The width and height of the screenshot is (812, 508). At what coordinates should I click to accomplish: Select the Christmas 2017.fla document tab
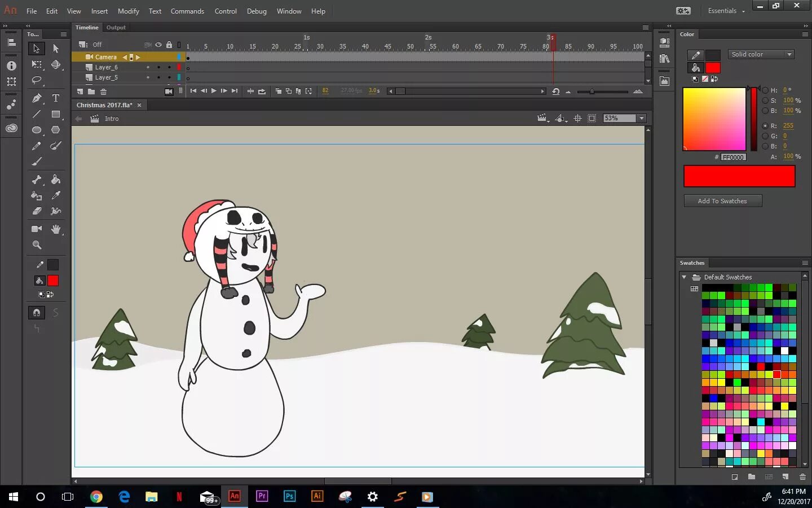coord(105,105)
